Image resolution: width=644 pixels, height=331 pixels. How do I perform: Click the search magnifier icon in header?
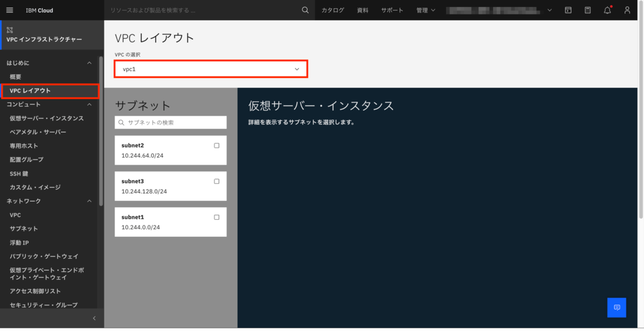[x=305, y=10]
